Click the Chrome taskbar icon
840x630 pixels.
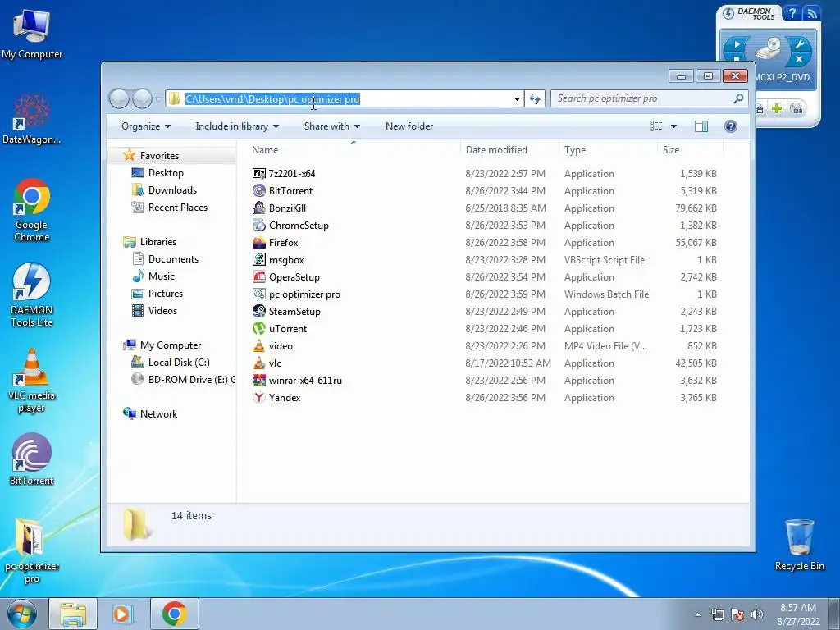point(174,614)
